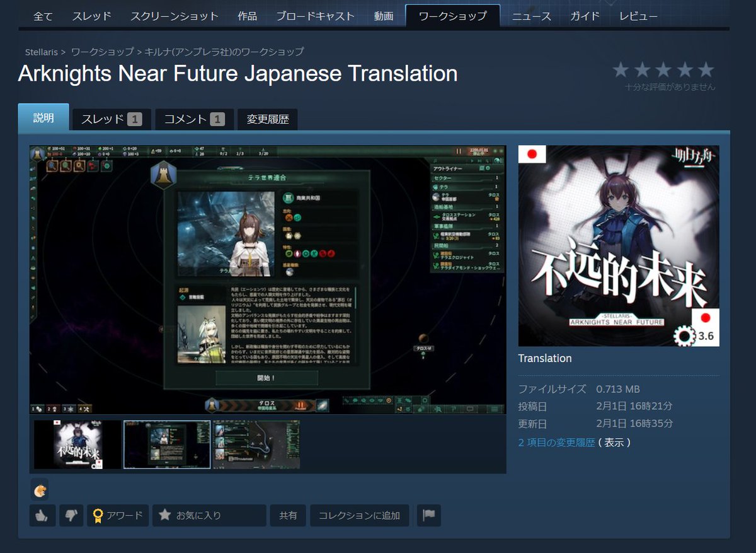The width and height of the screenshot is (756, 553).
Task: Click the page title Arknights Near Future Japanese Translation
Action: click(x=238, y=74)
